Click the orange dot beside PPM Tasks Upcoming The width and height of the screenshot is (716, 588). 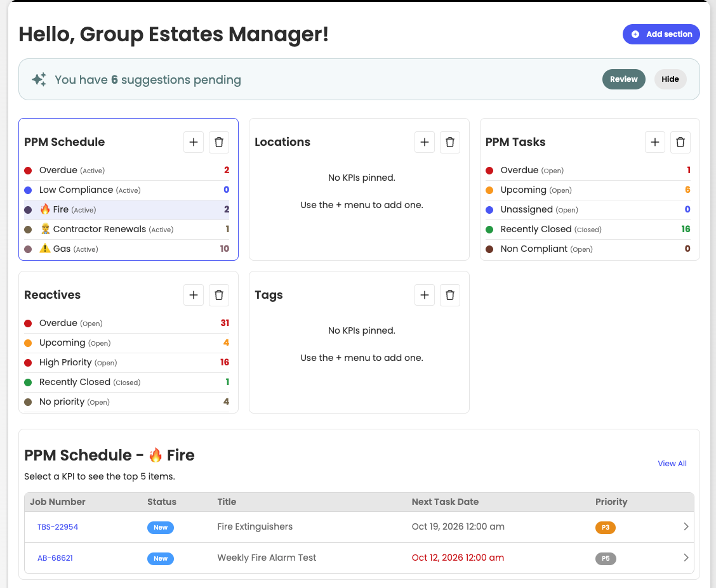pyautogui.click(x=489, y=190)
